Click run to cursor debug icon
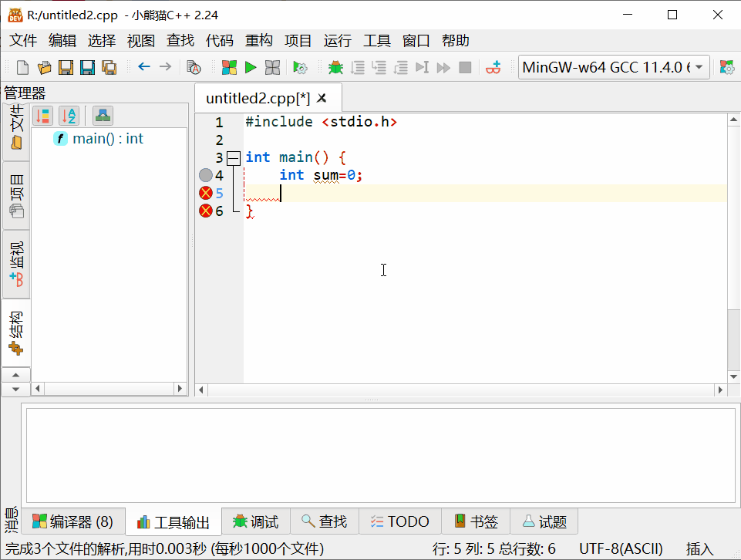 click(422, 68)
